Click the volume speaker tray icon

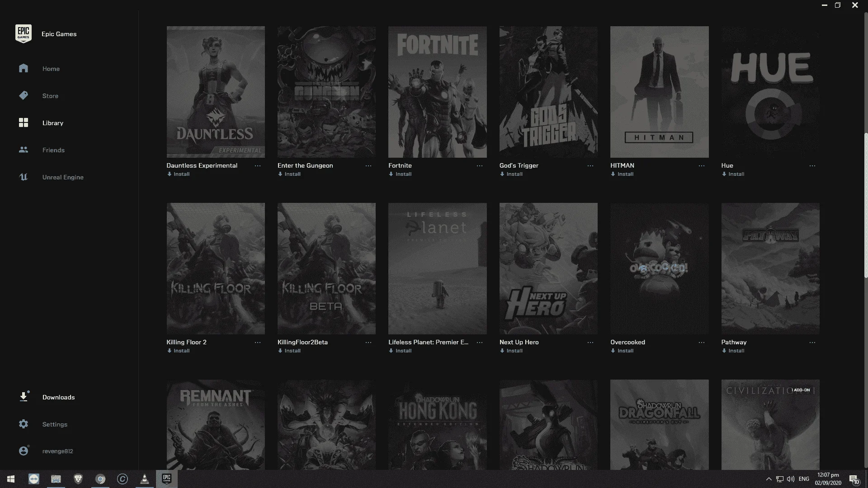click(791, 479)
